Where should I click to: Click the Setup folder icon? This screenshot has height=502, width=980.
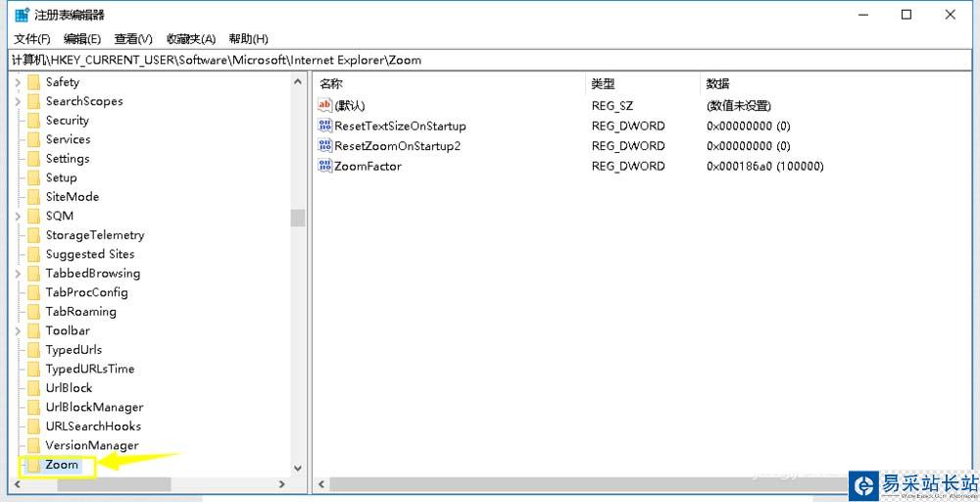tap(33, 178)
